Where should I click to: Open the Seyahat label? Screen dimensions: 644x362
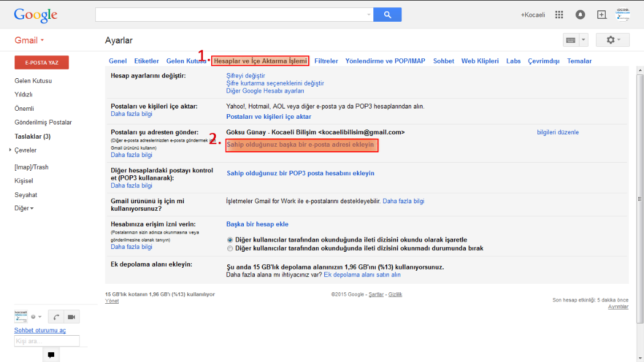[26, 195]
